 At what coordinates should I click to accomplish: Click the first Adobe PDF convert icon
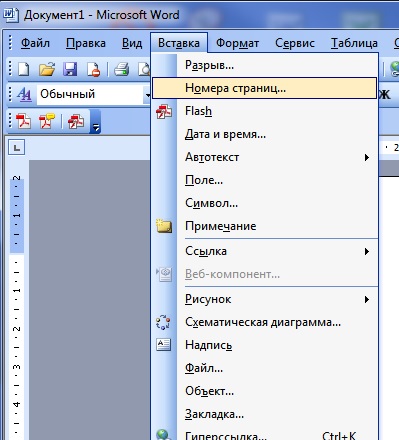coord(24,121)
